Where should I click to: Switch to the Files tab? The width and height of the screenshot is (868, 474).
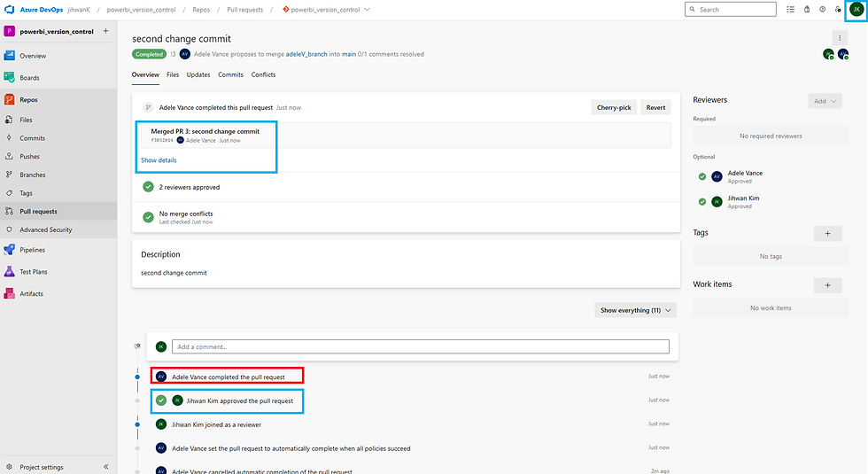(x=173, y=74)
